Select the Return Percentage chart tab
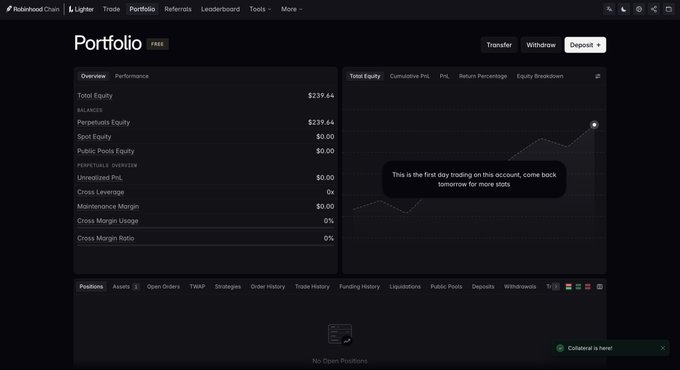The image size is (680, 370). (483, 76)
